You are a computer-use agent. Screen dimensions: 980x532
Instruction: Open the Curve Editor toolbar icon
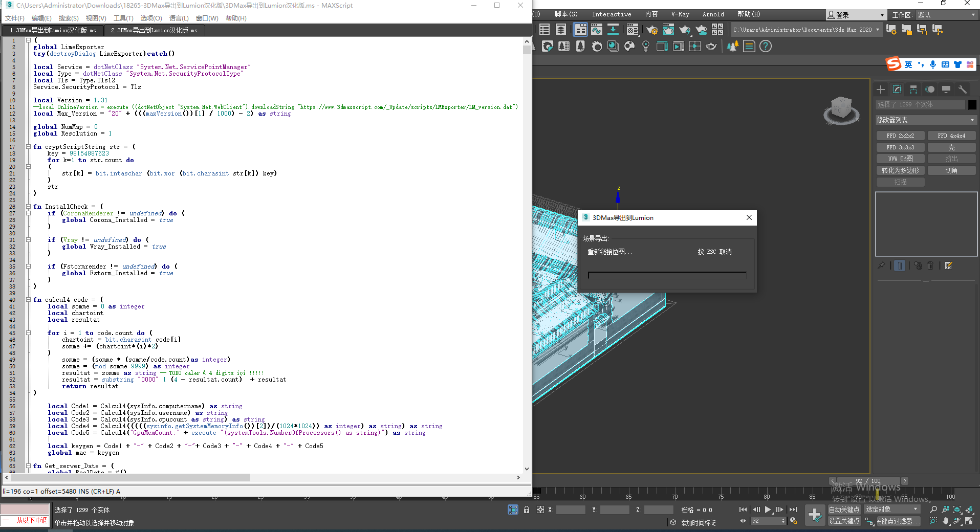597,30
